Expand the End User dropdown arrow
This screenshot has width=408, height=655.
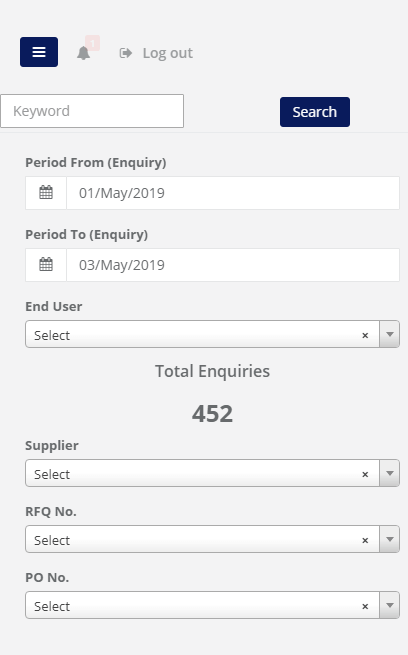tap(390, 334)
